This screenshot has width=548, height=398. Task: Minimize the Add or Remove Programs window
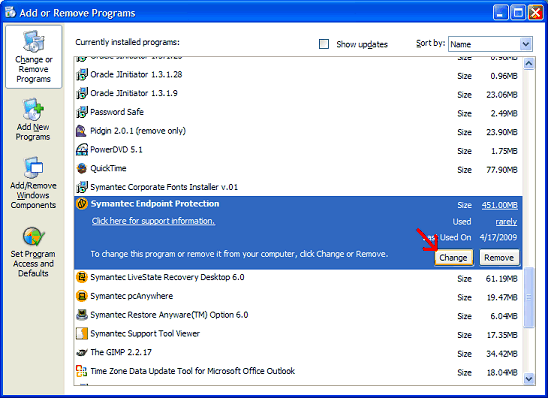[500, 13]
